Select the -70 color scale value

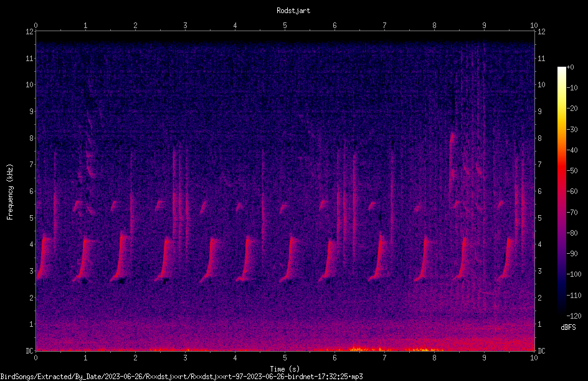coord(572,213)
